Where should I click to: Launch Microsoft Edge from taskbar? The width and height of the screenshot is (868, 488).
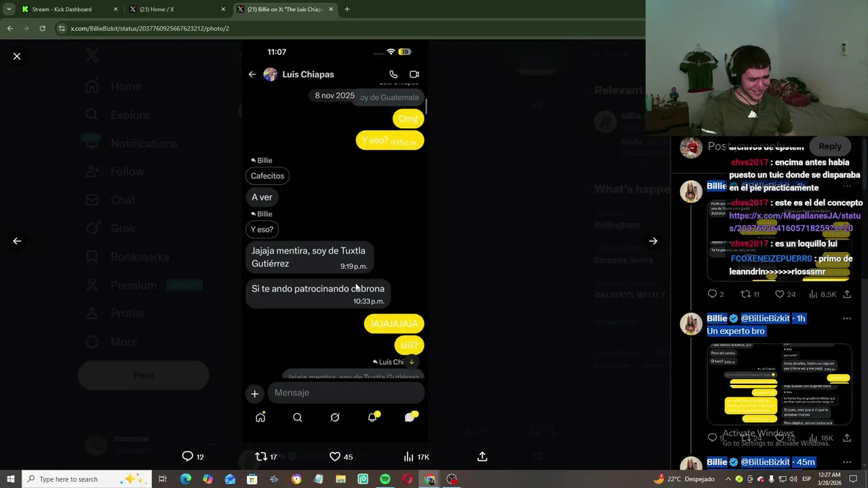click(185, 479)
